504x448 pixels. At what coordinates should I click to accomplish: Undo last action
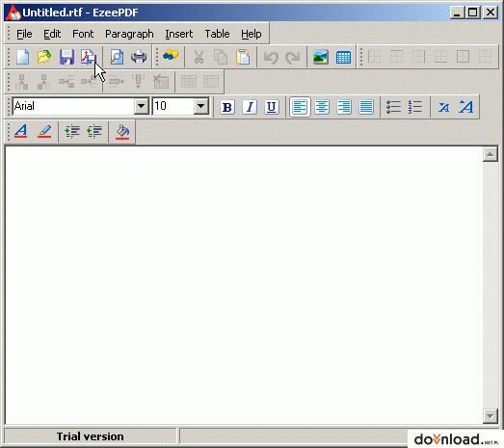[271, 58]
